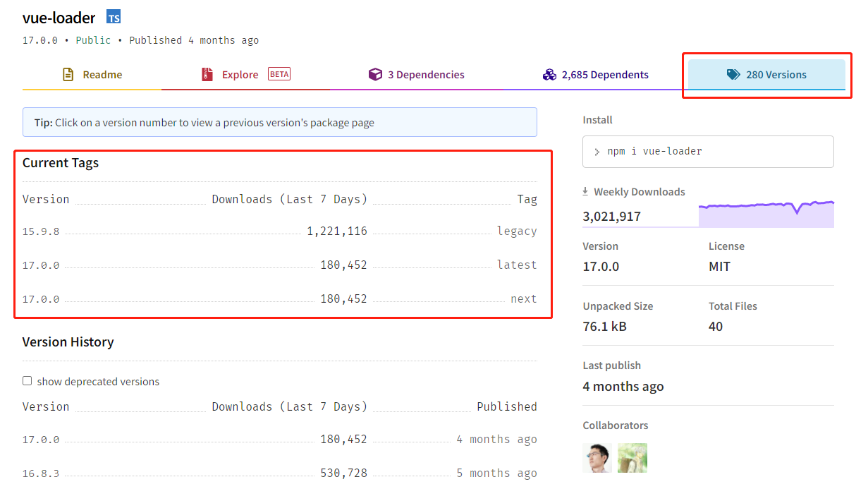Click the network icon beside 2,685 Dependents
The height and width of the screenshot is (489, 868).
click(x=549, y=73)
